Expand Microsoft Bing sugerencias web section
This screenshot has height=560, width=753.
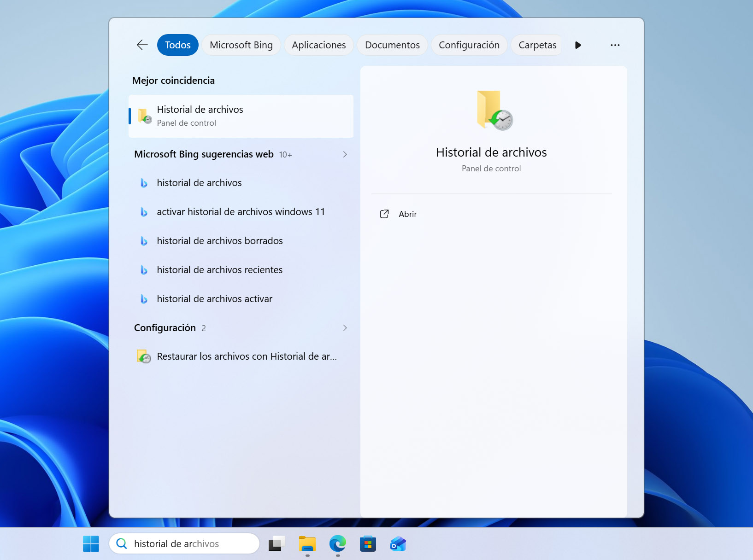tap(345, 154)
